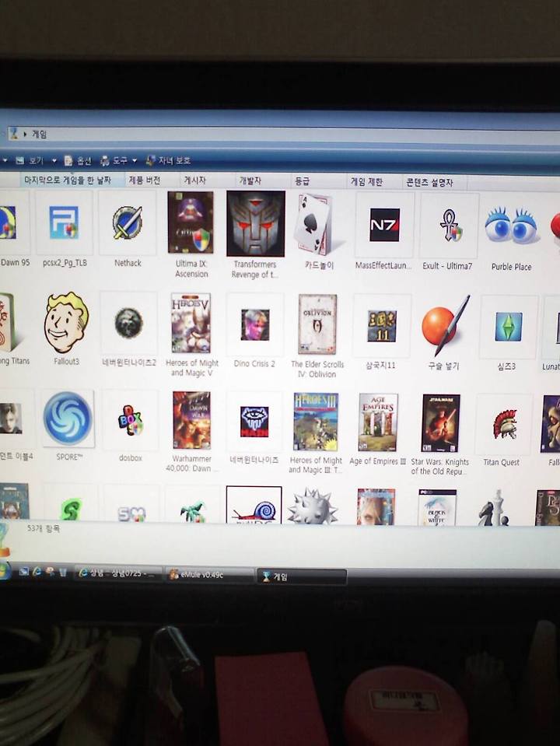The image size is (560, 746).
Task: Click the 옵션 options toolbar button
Action: pyautogui.click(x=78, y=161)
